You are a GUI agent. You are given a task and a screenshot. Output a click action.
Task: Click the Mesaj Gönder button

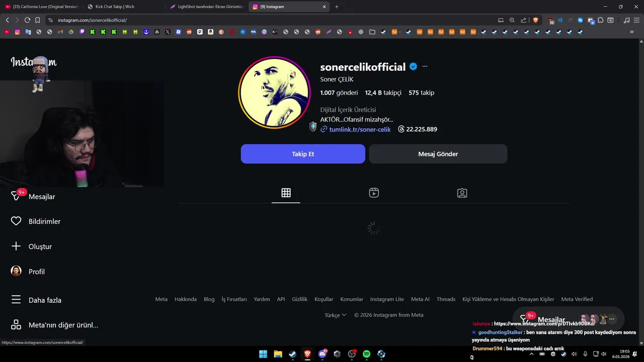pyautogui.click(x=438, y=154)
